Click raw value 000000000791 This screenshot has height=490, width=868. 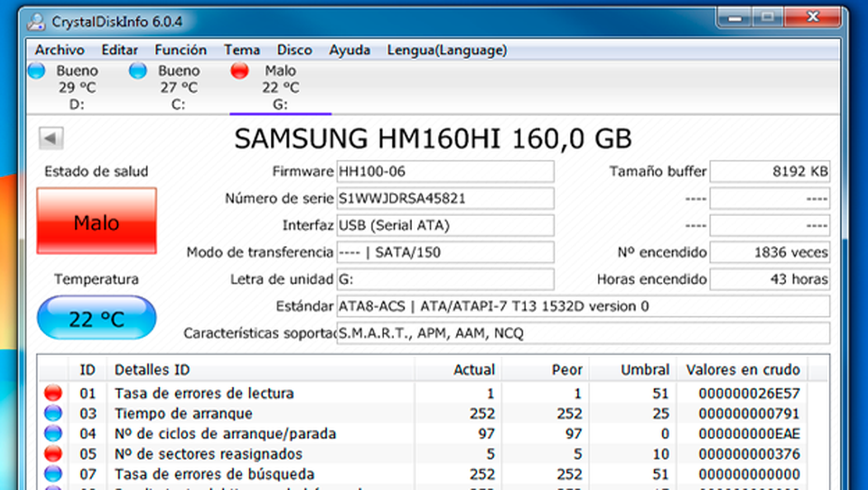coord(749,414)
